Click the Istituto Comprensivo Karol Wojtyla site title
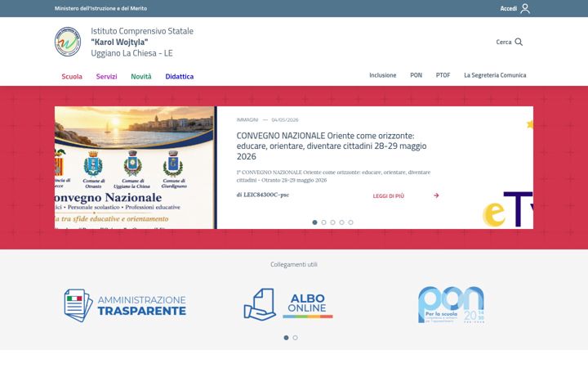Image resolution: width=588 pixels, height=368 pixels. tap(142, 42)
